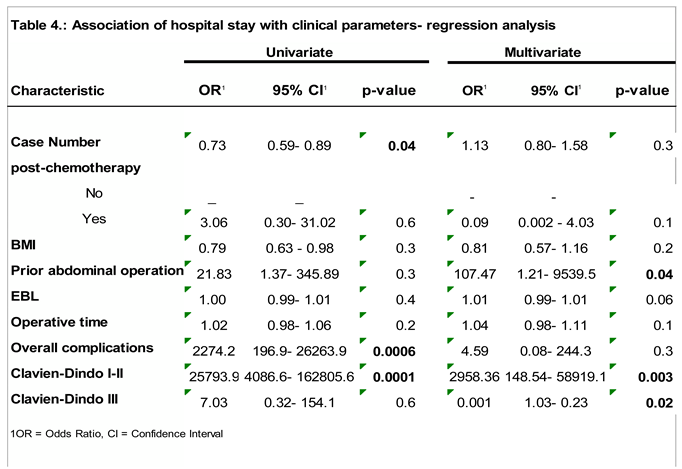Click the bold p-value 0.003 cell

pyautogui.click(x=651, y=375)
